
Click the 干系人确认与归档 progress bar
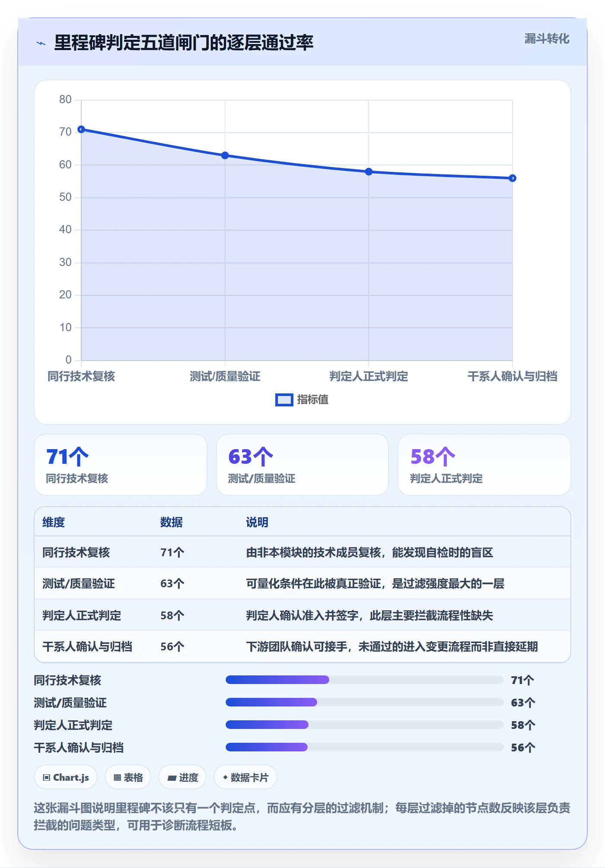[x=364, y=747]
